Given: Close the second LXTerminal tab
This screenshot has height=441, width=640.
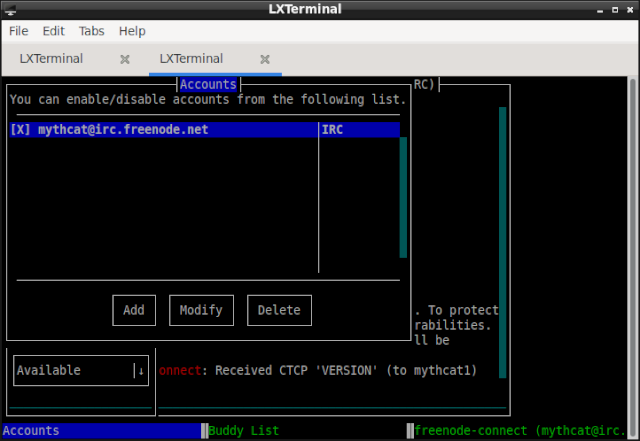Looking at the screenshot, I should [265, 60].
